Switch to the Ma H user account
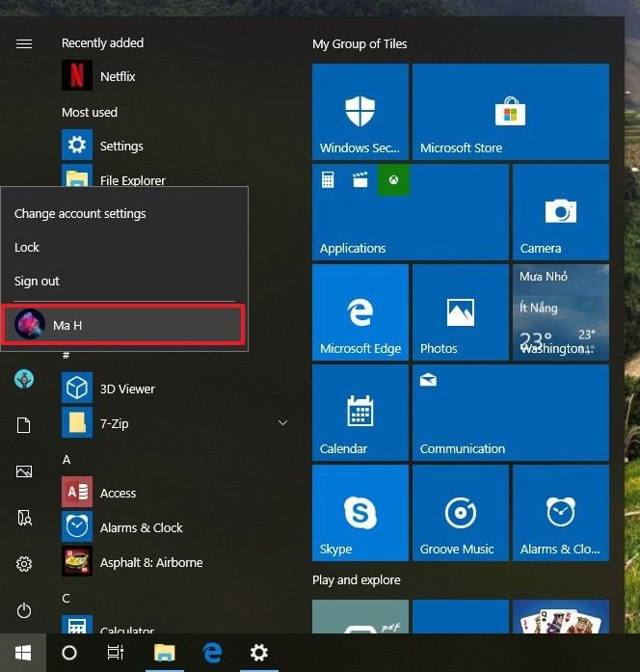 124,325
